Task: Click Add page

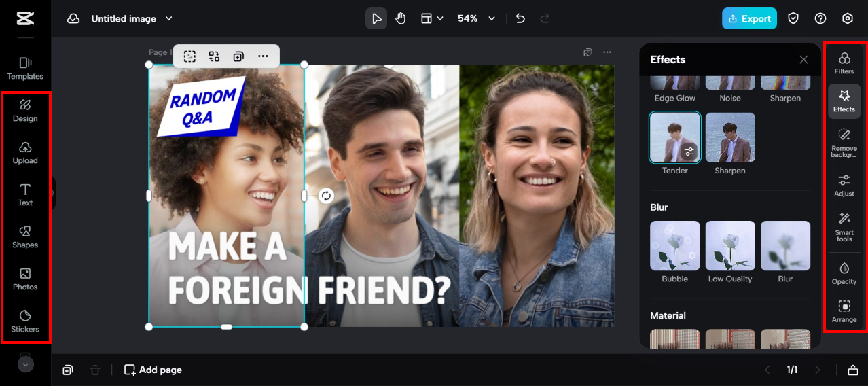Action: click(x=153, y=370)
